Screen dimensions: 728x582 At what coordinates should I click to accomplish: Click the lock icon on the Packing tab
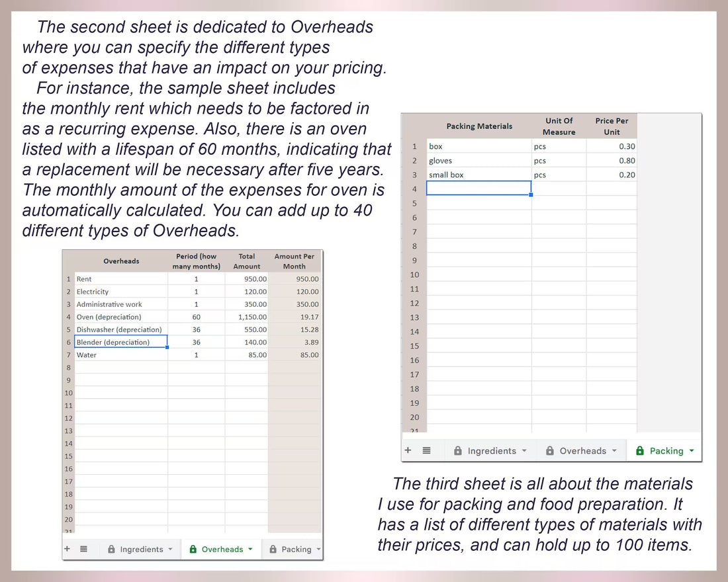[274, 549]
